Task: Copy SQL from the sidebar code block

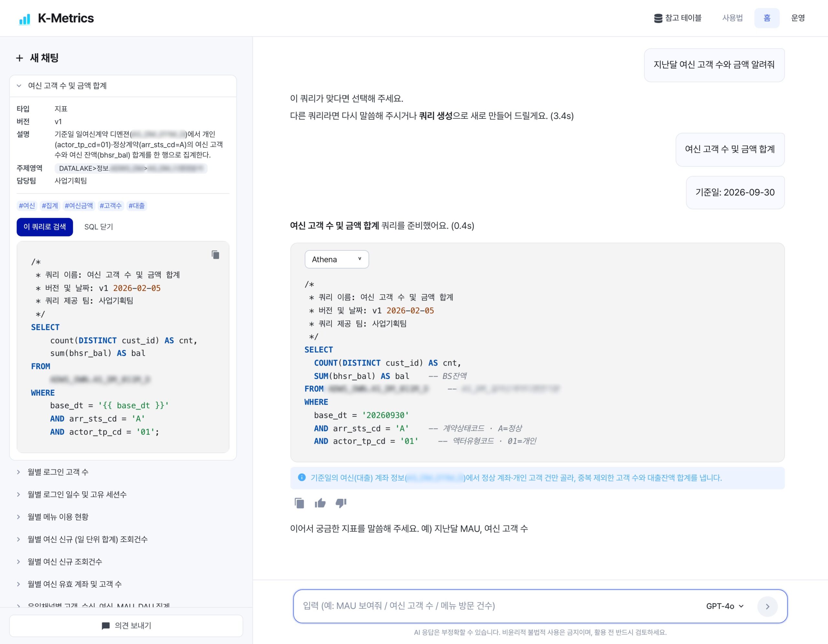Action: (x=215, y=255)
